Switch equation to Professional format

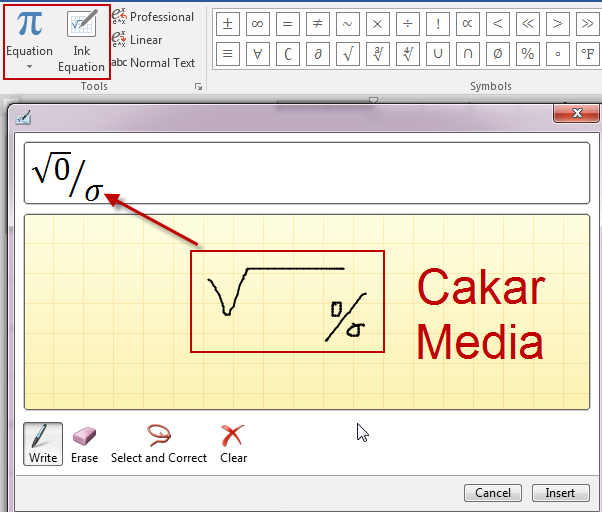click(153, 17)
